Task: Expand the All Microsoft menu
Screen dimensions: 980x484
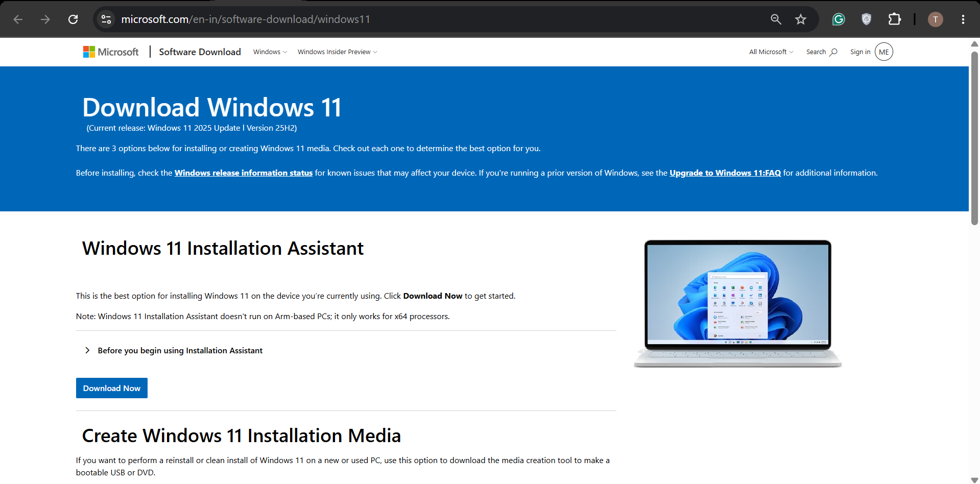Action: click(771, 52)
